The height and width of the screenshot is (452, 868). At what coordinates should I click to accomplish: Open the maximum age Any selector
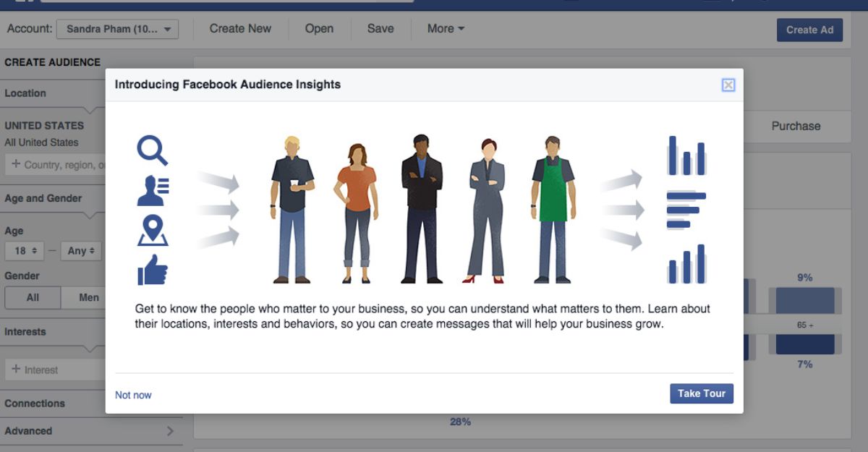click(x=81, y=251)
